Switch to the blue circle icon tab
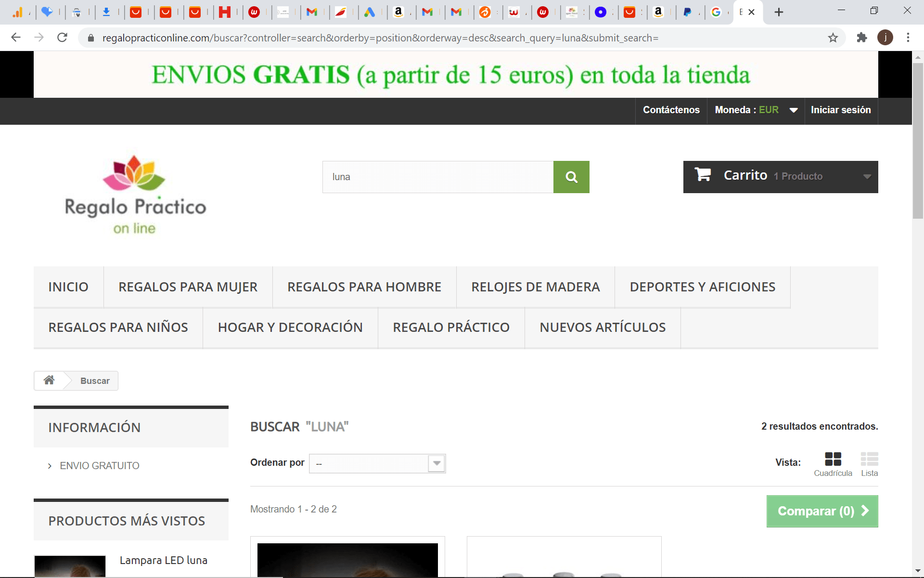This screenshot has height=578, width=924. click(600, 12)
